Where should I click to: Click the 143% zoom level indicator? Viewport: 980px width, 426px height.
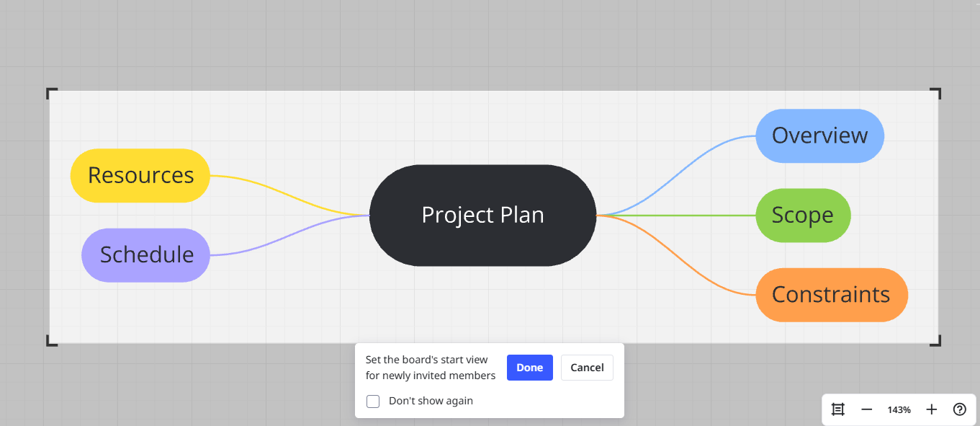tap(899, 409)
